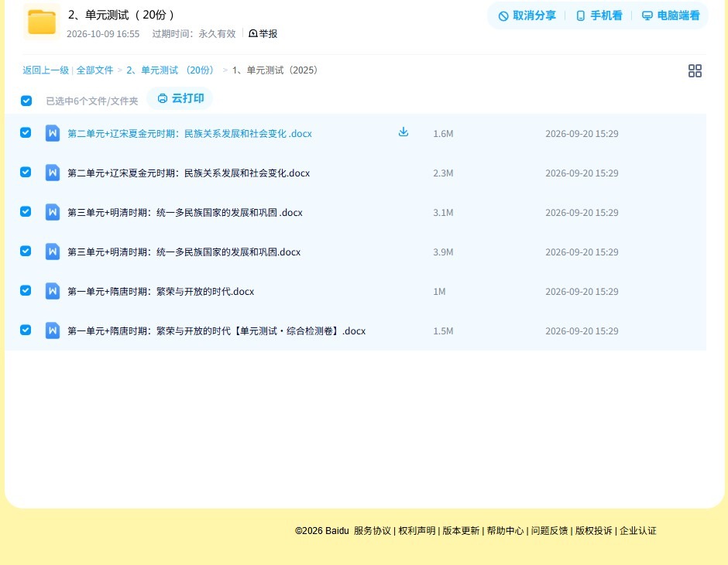728x565 pixels.
Task: Open 全部文件 breadcrumb
Action: (x=94, y=70)
